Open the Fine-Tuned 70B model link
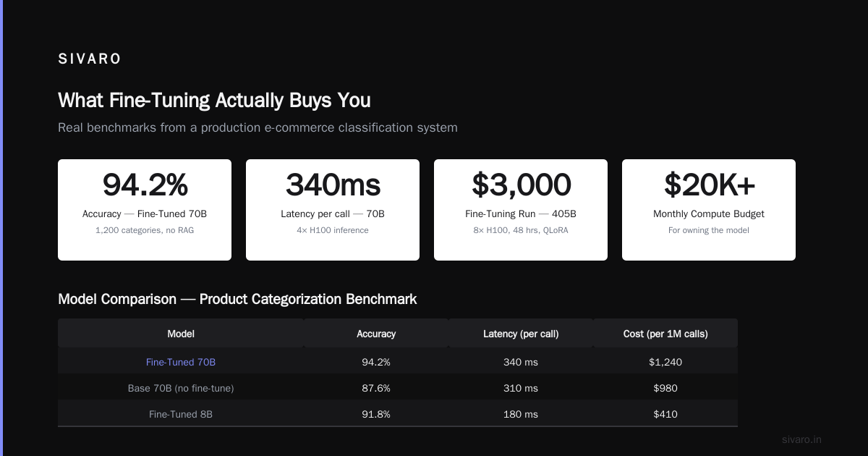 point(181,362)
